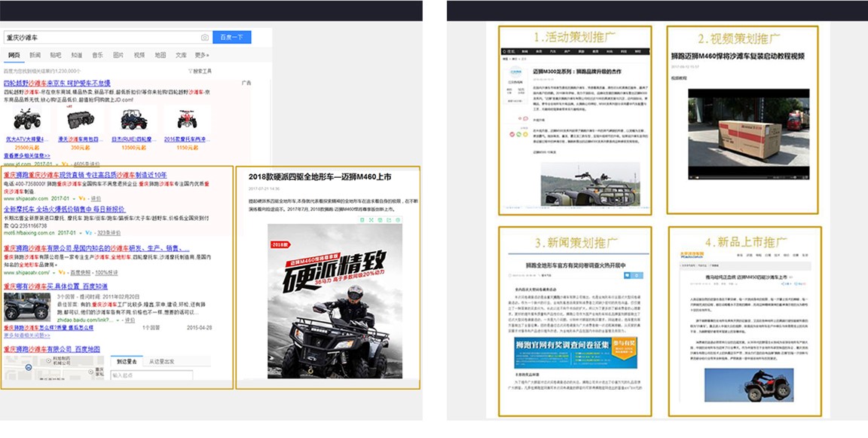Switch to the 地图 maps search tab

coord(161,54)
